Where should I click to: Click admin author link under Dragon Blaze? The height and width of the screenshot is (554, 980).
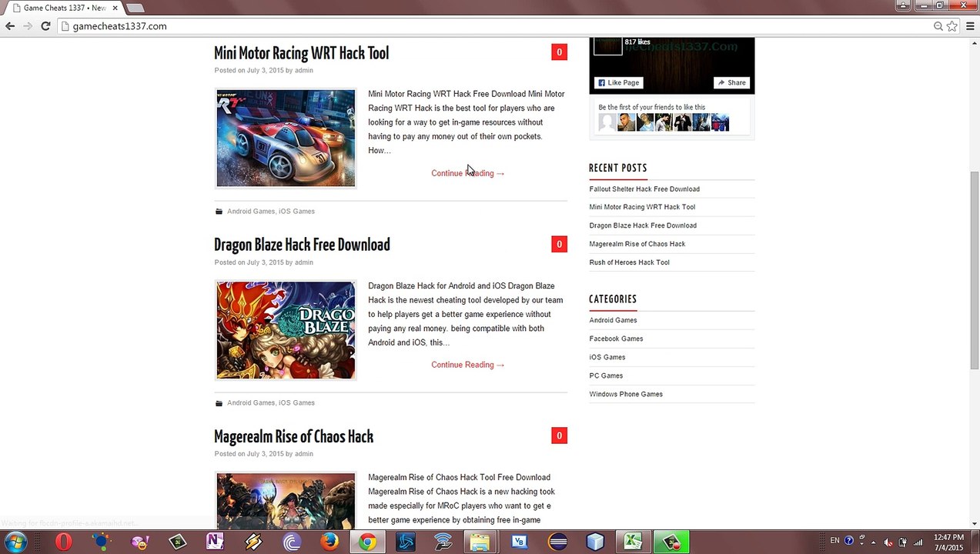tap(303, 262)
